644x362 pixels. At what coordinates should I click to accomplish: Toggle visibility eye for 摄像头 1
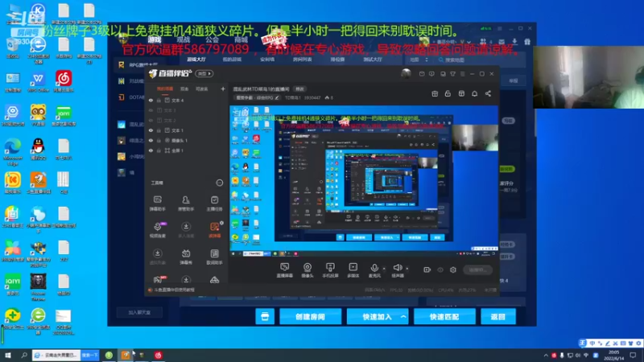tap(151, 140)
